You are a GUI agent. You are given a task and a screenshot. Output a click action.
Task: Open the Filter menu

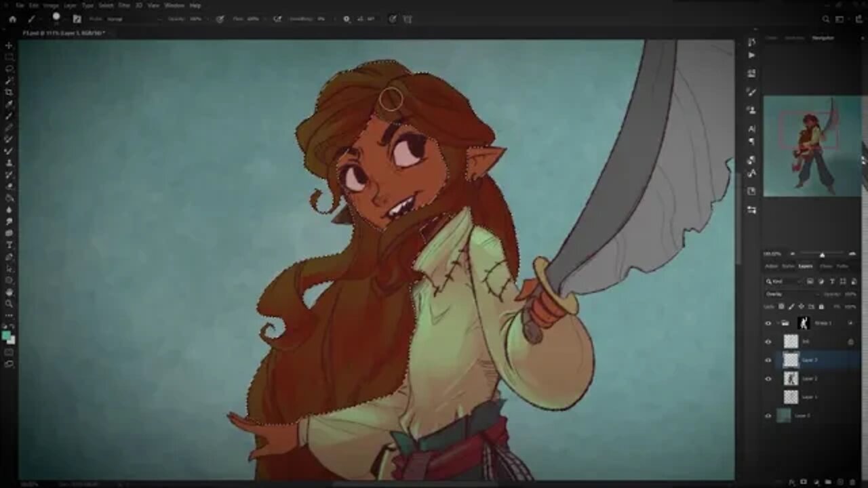tap(124, 5)
